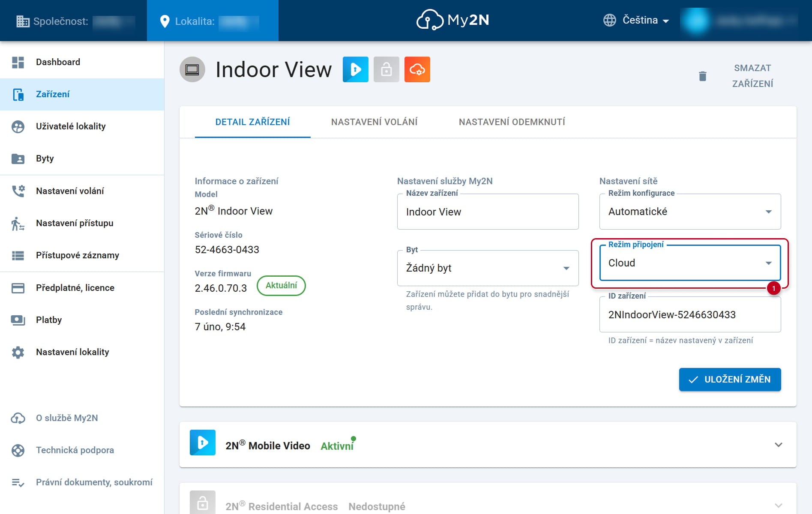The width and height of the screenshot is (812, 514).
Task: Click the Společnost building icon
Action: click(23, 21)
